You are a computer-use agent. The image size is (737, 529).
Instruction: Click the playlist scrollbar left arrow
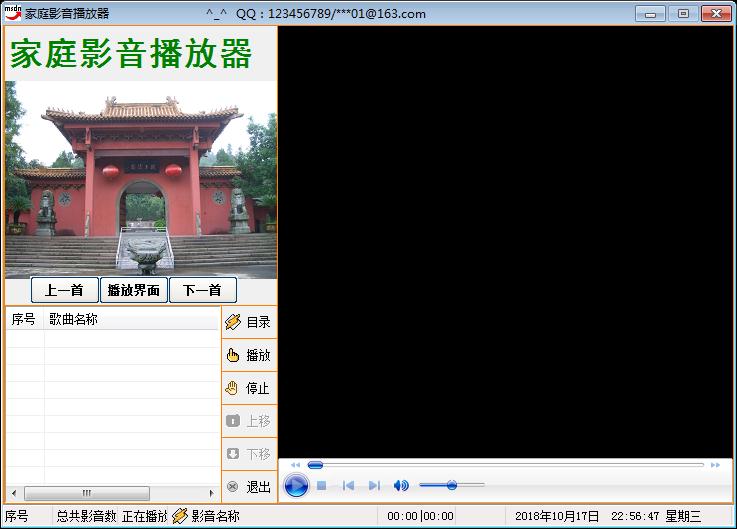(x=14, y=493)
